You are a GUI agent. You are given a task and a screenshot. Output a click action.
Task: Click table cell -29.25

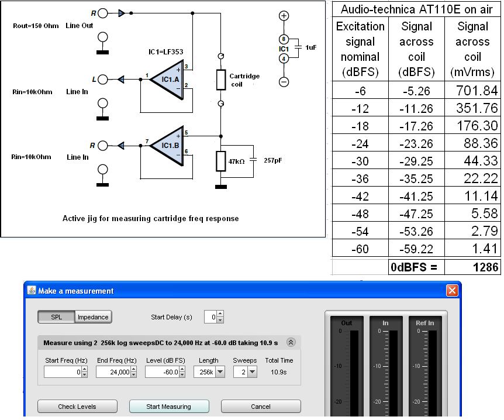coord(416,161)
